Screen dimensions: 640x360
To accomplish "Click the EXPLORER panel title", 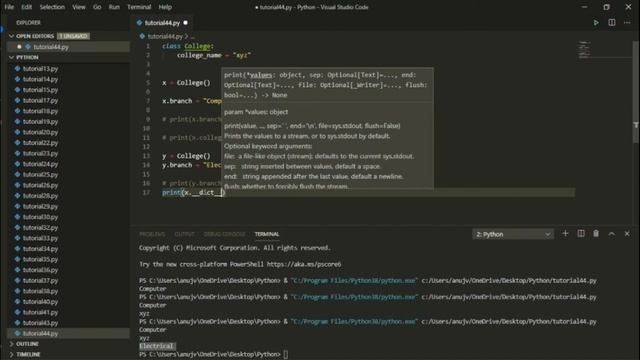I will point(29,23).
